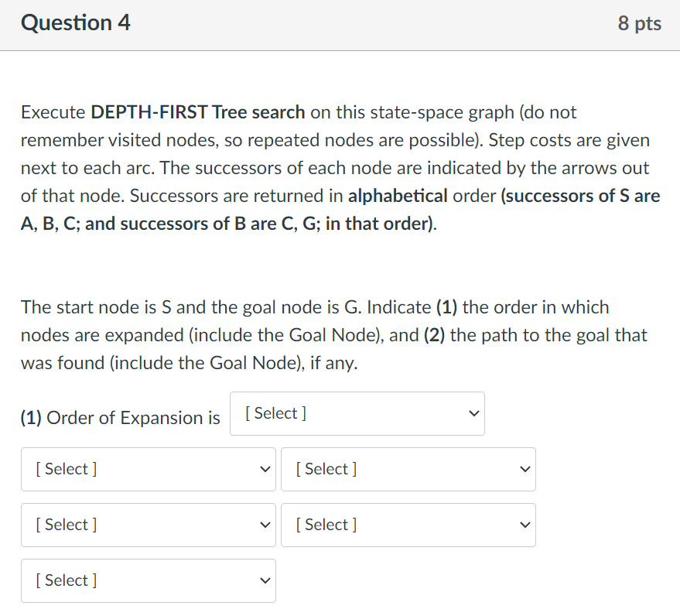Expand the second-row left [Select] dropdown
The width and height of the screenshot is (680, 616).
click(x=147, y=525)
